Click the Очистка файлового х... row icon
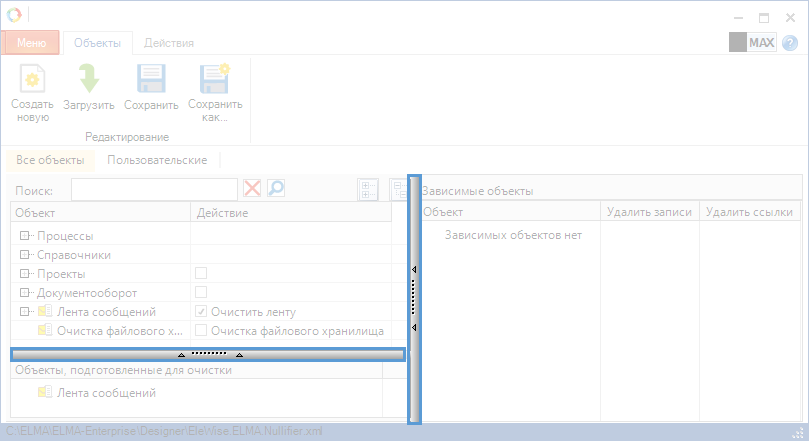 pyautogui.click(x=45, y=330)
